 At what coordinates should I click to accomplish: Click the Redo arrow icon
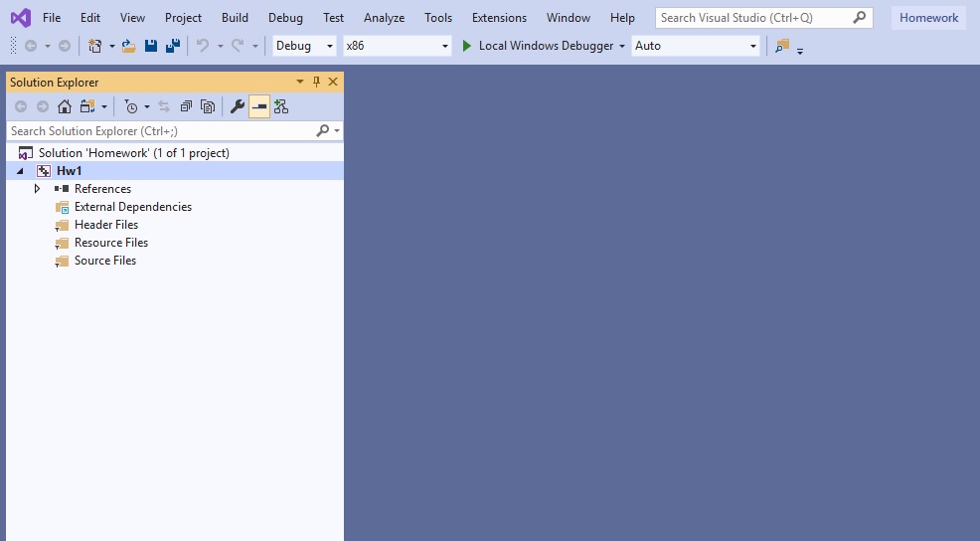pos(238,46)
